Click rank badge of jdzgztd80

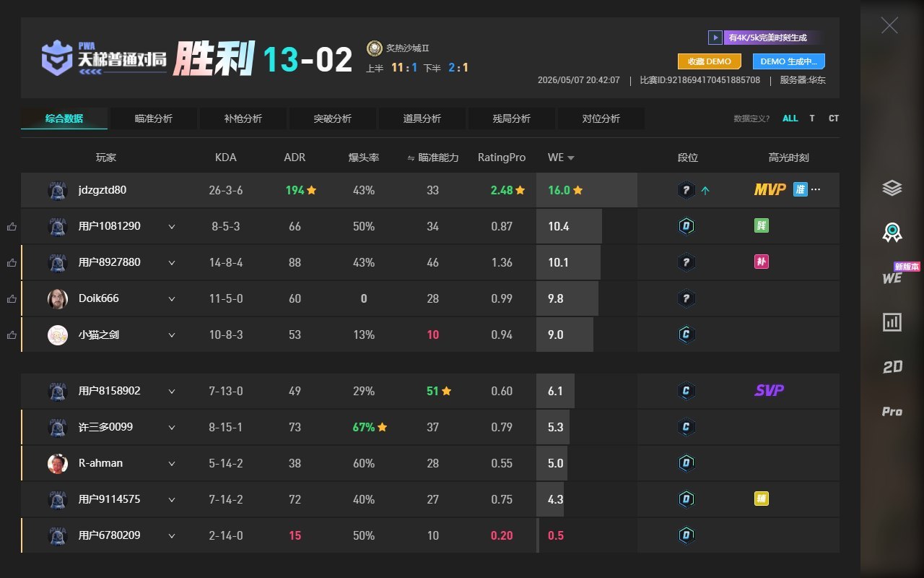(x=686, y=190)
